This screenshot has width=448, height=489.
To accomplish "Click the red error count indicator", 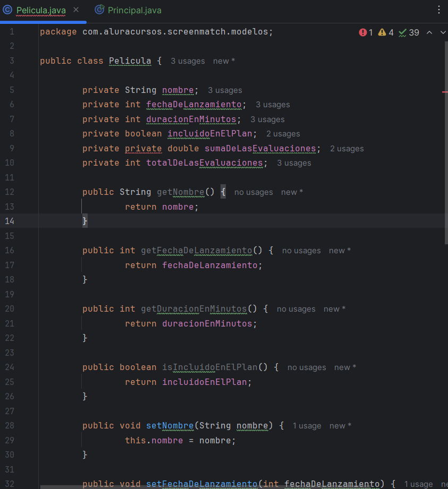I will [366, 32].
